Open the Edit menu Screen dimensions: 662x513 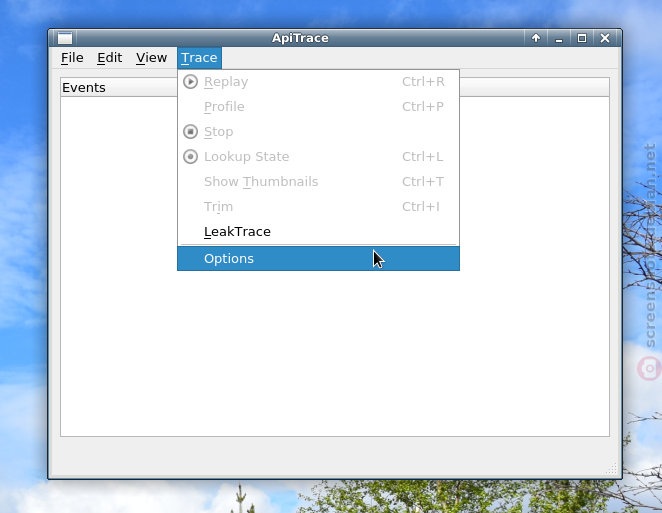click(109, 58)
